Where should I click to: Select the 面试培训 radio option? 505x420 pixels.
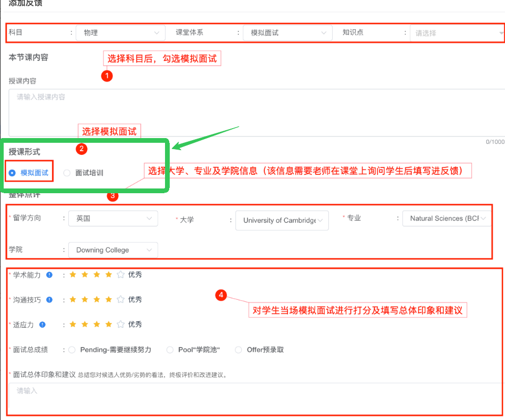pyautogui.click(x=67, y=173)
